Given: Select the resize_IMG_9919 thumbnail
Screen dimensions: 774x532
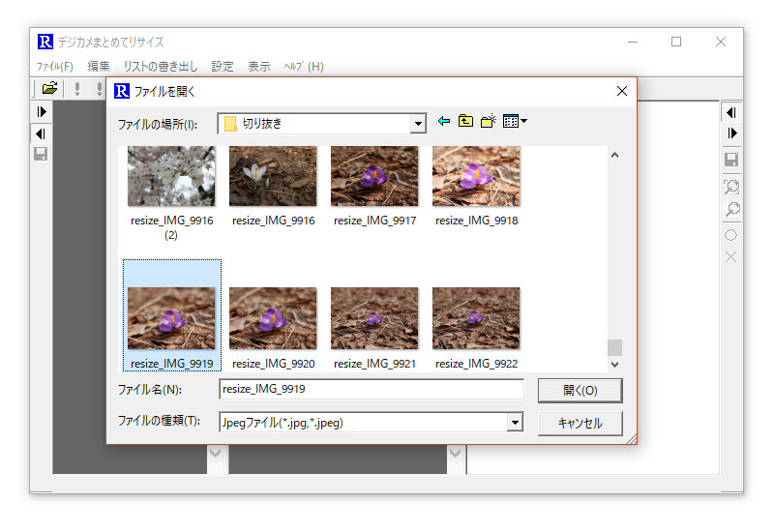Looking at the screenshot, I should coord(171,318).
